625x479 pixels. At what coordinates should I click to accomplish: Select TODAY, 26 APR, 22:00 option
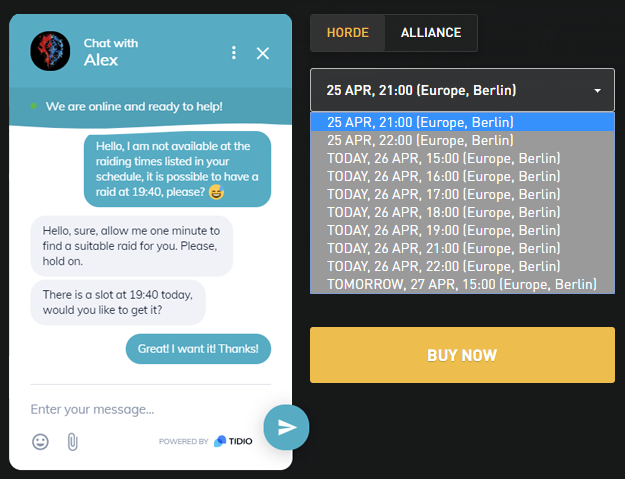tap(462, 266)
